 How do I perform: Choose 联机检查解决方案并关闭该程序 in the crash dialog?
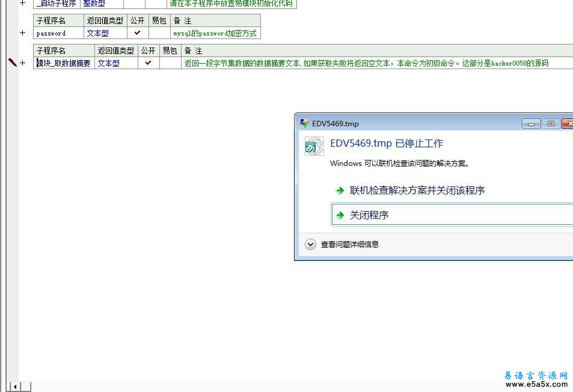pos(417,191)
